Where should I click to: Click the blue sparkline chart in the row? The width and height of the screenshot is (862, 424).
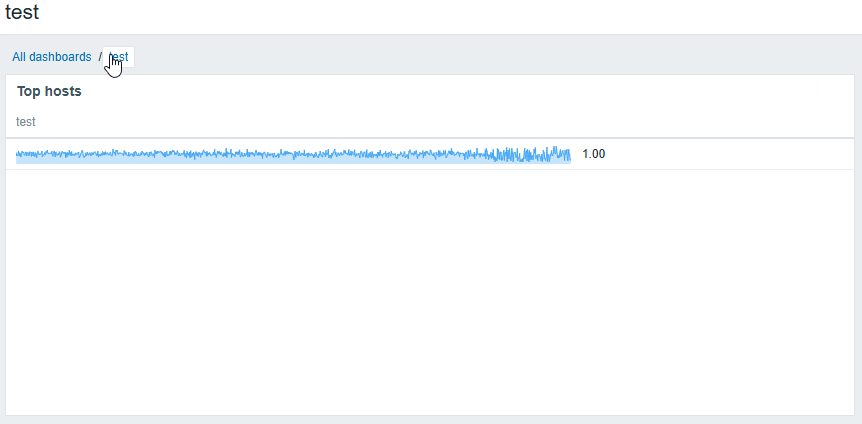point(294,155)
